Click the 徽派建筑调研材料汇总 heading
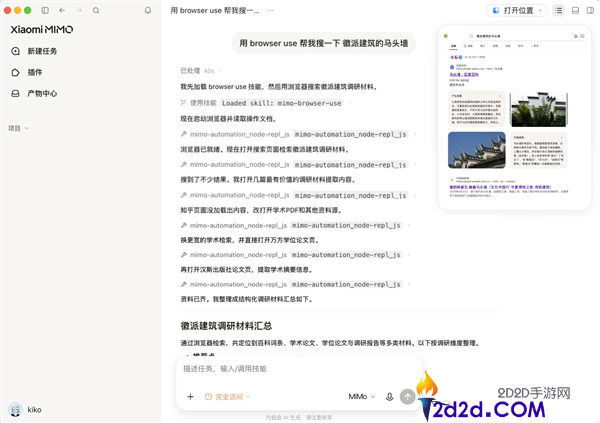This screenshot has width=600, height=423. [x=226, y=326]
